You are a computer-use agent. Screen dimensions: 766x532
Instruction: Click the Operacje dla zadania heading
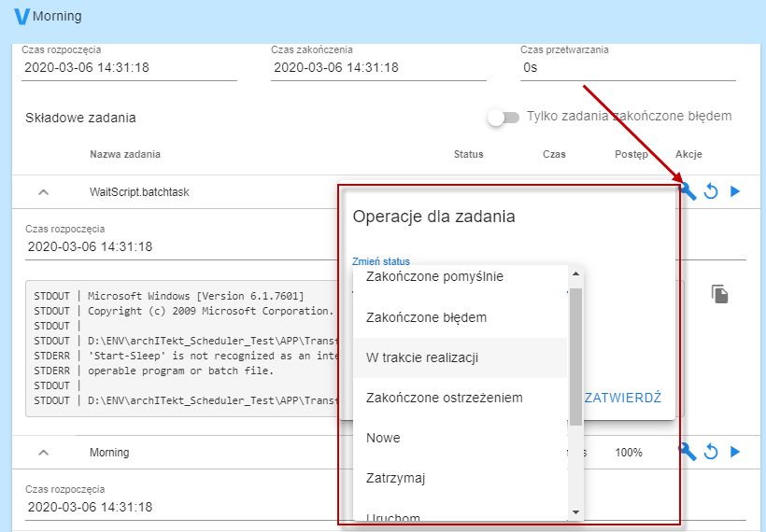click(433, 217)
